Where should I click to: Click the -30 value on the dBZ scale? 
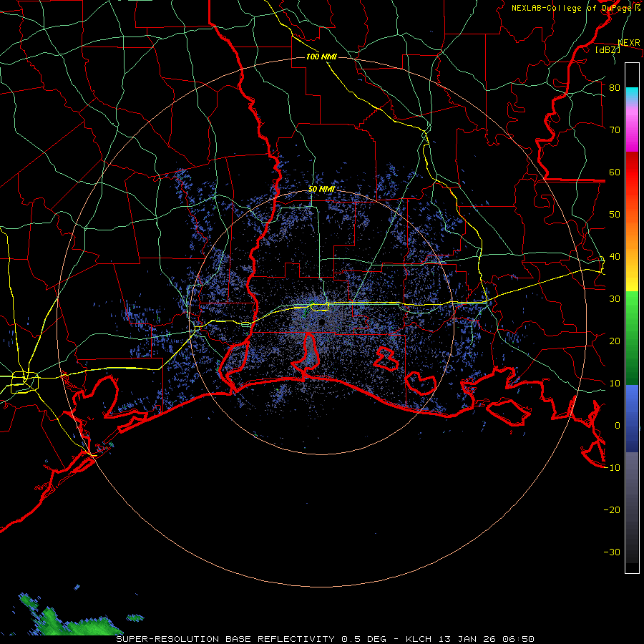click(612, 552)
